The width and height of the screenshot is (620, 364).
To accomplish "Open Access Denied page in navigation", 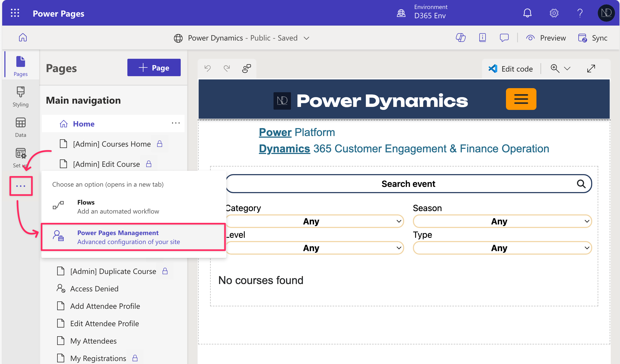I will pos(94,289).
